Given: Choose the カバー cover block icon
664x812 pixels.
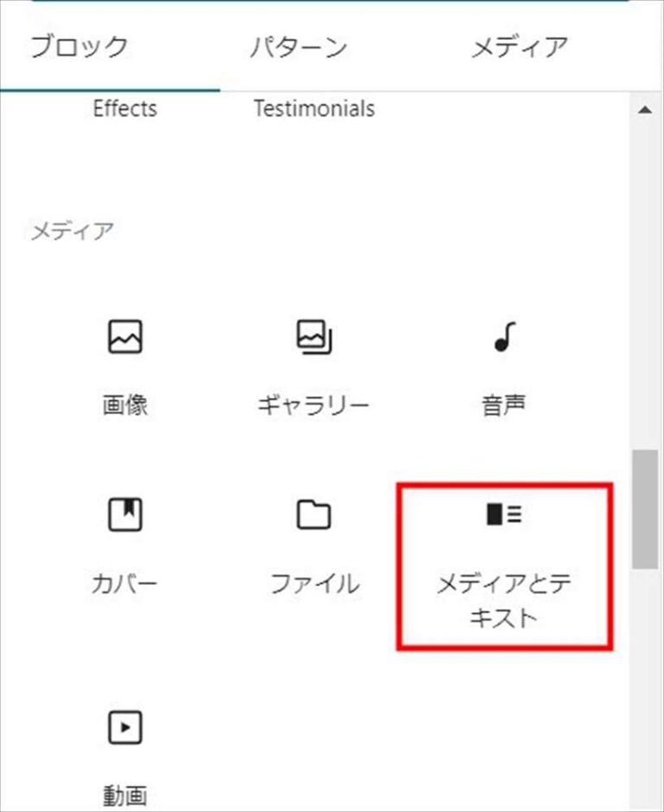Looking at the screenshot, I should 125,515.
